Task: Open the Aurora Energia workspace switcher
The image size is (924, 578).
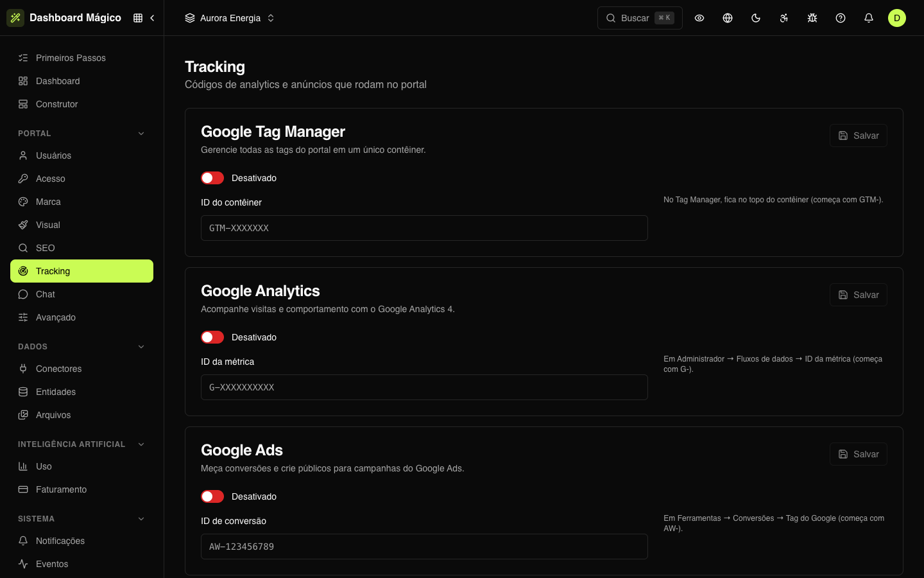Action: pyautogui.click(x=230, y=18)
